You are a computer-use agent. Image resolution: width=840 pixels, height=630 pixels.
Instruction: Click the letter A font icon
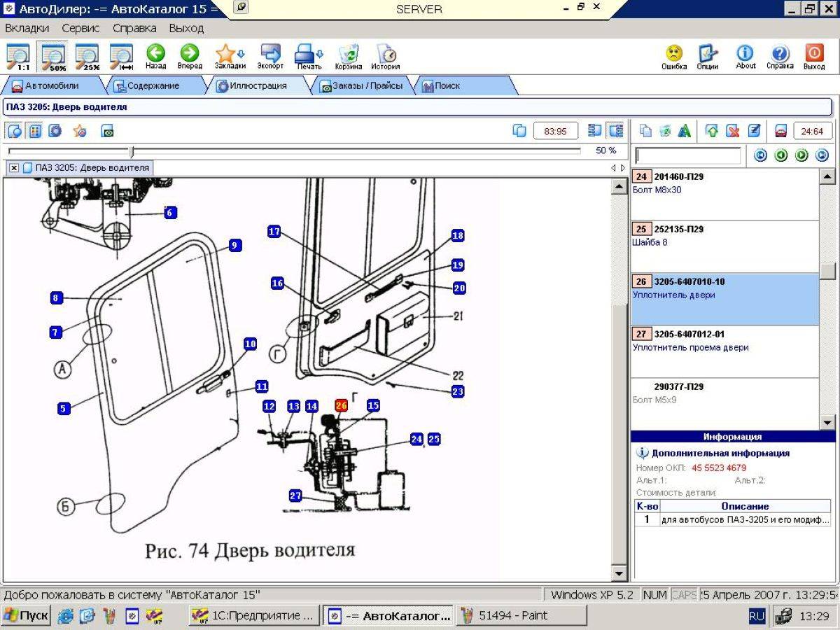[685, 131]
